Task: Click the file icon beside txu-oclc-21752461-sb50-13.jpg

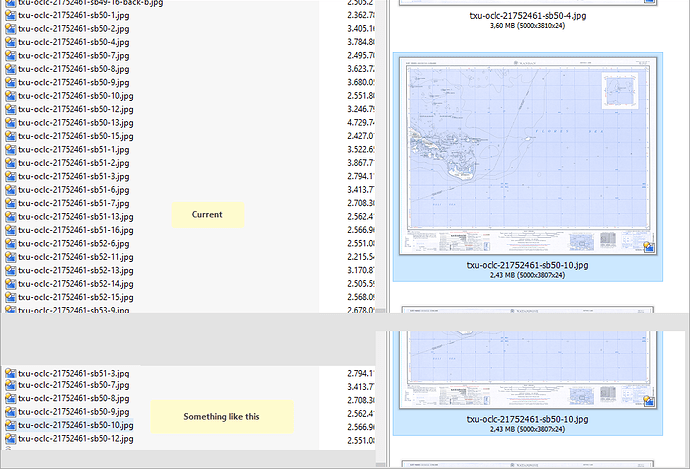Action: (11, 123)
